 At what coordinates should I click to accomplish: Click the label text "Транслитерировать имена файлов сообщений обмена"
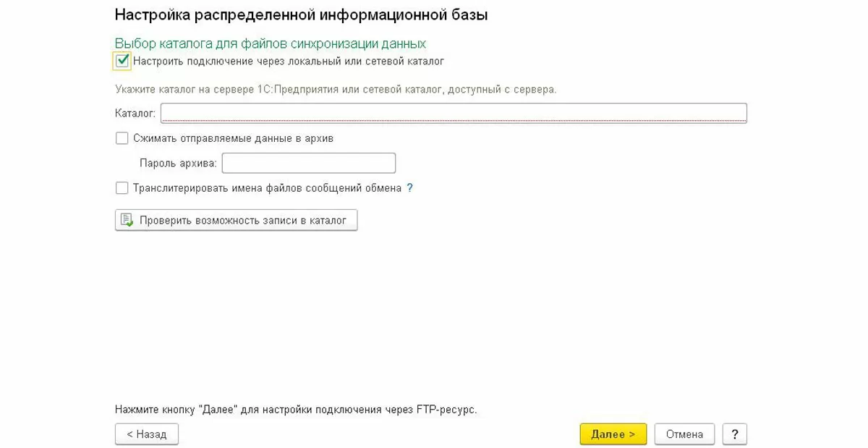click(x=267, y=188)
